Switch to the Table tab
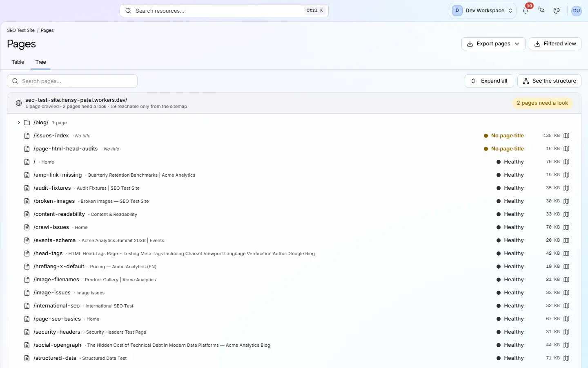Image resolution: width=588 pixels, height=368 pixels. click(x=18, y=62)
